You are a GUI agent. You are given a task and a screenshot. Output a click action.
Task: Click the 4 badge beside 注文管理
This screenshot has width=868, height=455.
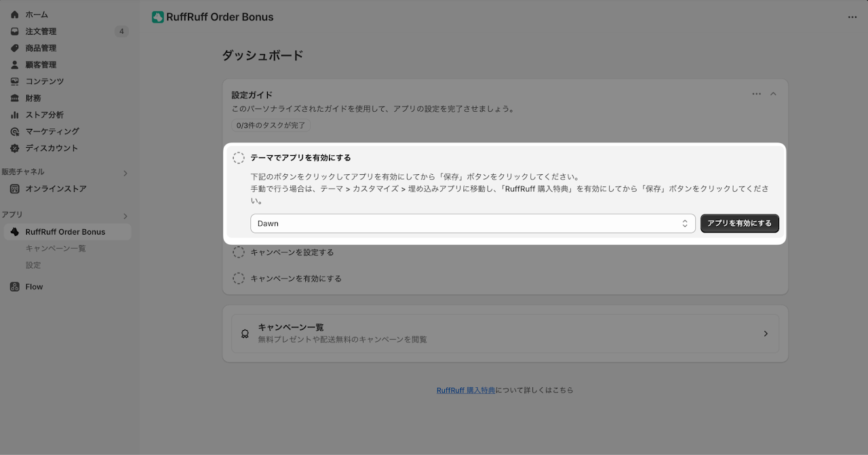click(x=121, y=31)
